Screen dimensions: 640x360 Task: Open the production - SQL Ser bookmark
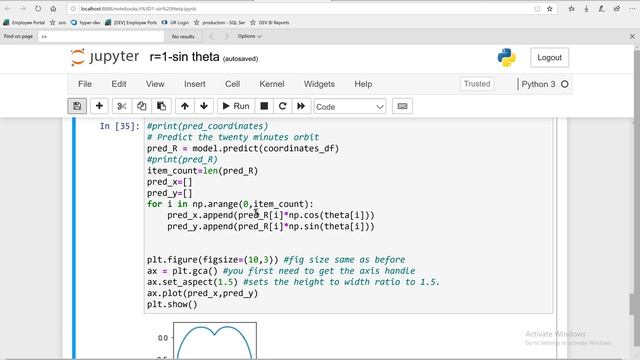tap(220, 22)
